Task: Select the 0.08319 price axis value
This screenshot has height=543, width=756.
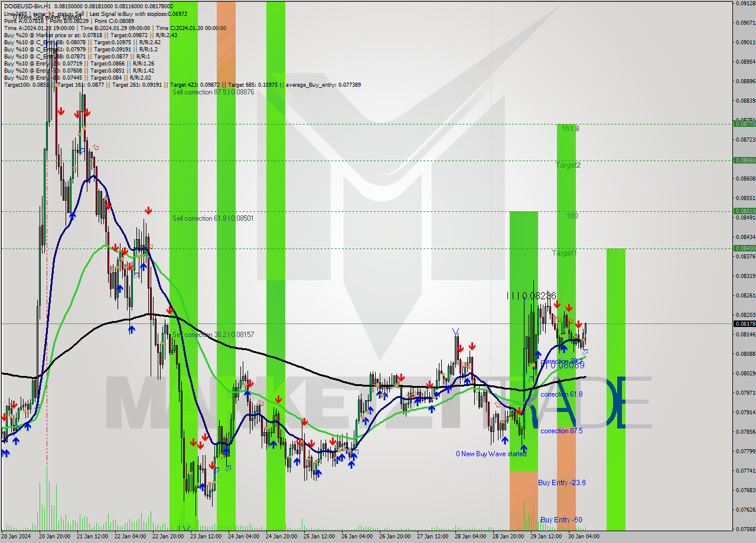Action: 745,276
